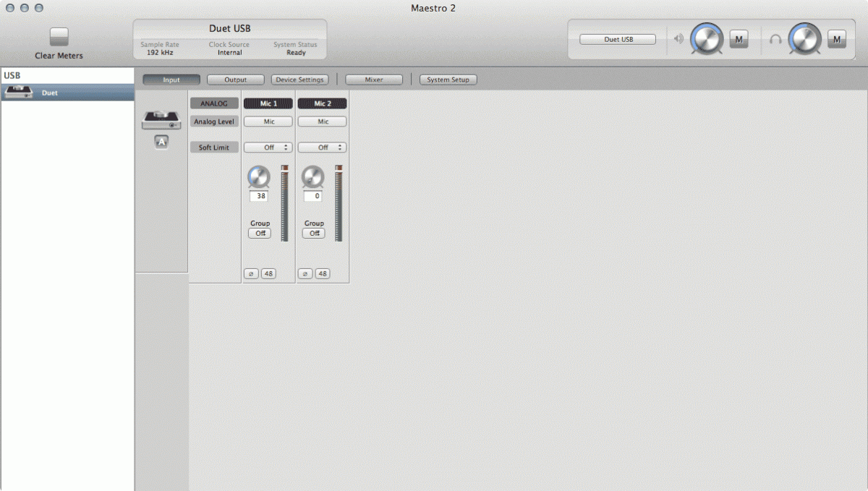868x491 pixels.
Task: Click the Mic 2 gain value field showing 0
Action: (313, 196)
